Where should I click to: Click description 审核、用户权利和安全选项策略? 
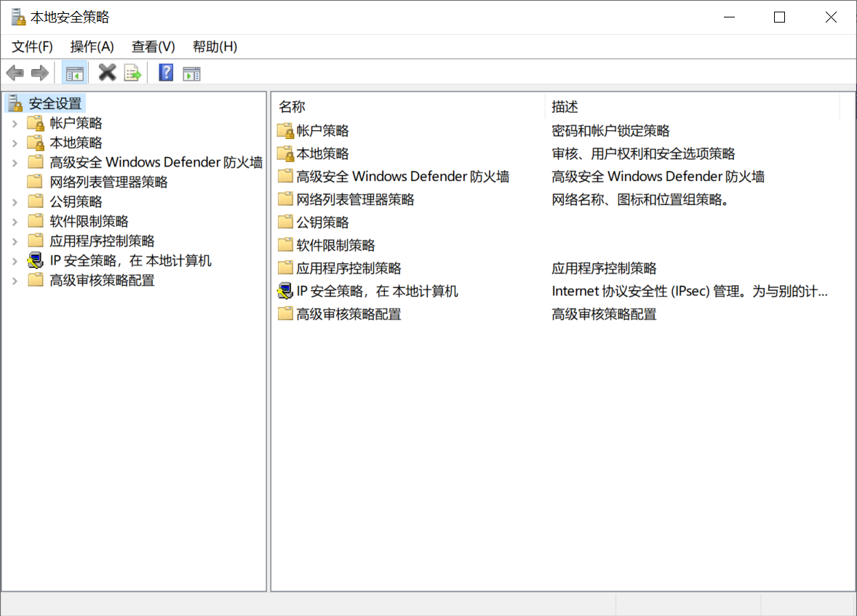click(643, 153)
